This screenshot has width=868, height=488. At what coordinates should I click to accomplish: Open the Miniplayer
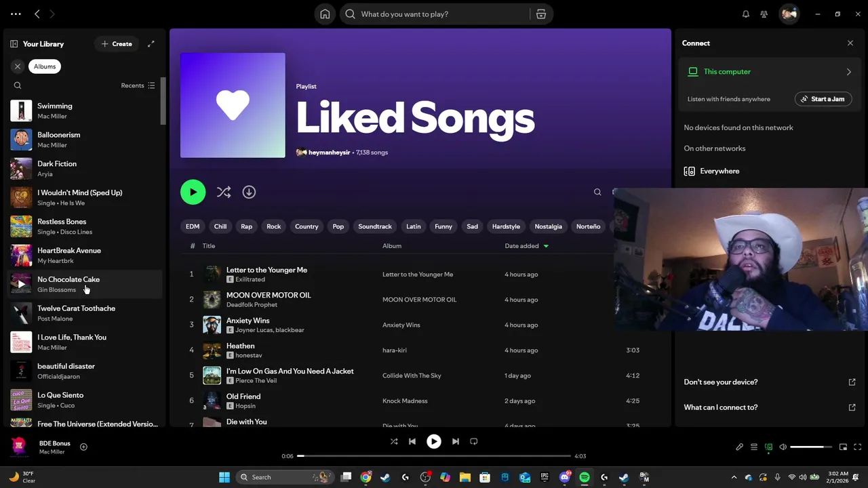click(x=843, y=447)
